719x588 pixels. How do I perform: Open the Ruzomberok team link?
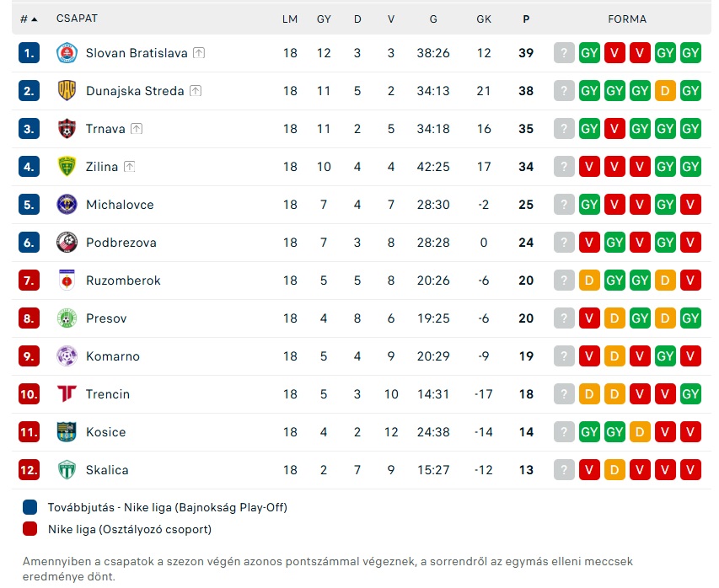(x=123, y=281)
